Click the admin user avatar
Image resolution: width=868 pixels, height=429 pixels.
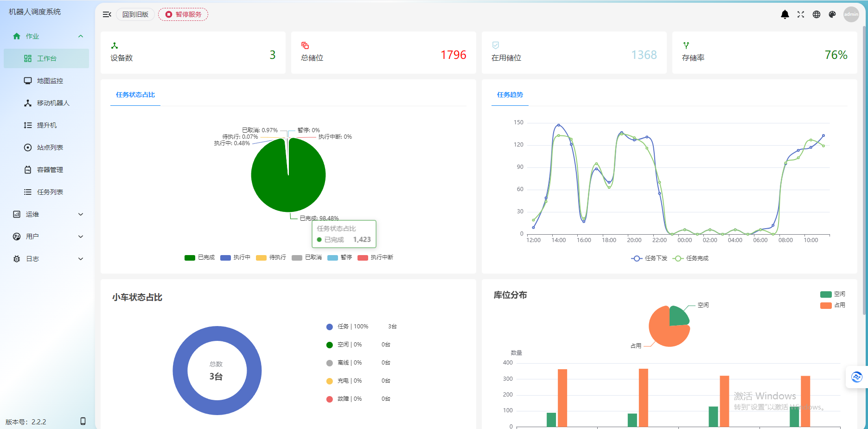(851, 14)
